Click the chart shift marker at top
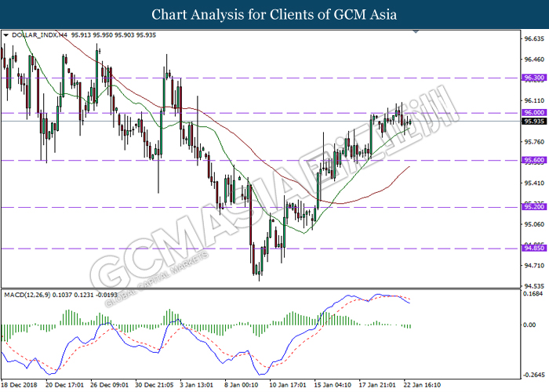The width and height of the screenshot is (549, 392). (416, 32)
